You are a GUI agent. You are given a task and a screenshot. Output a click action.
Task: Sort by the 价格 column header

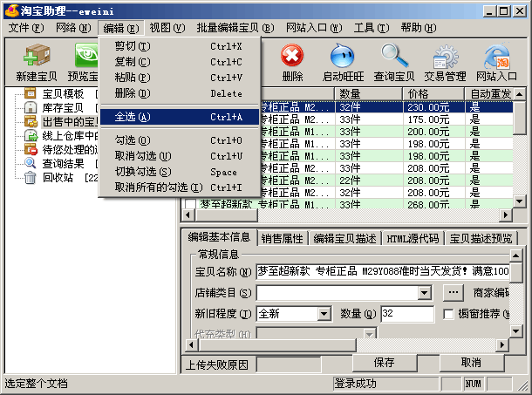coord(433,93)
